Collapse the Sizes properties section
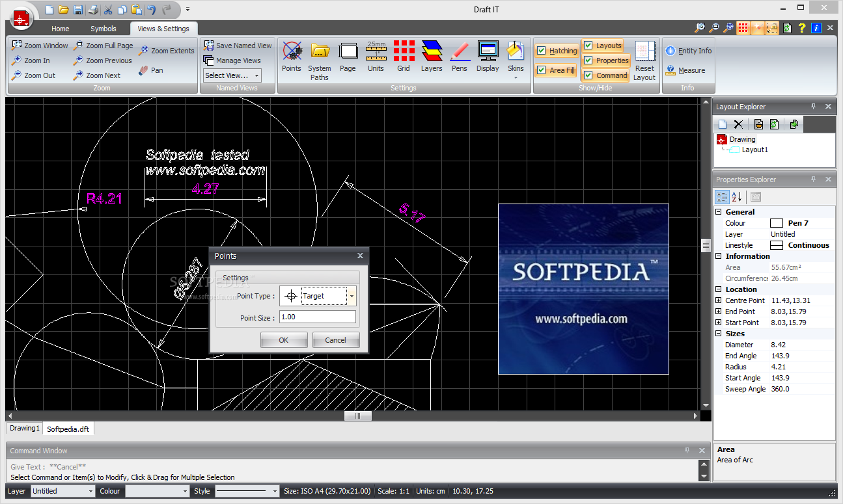The image size is (843, 504). 719,334
